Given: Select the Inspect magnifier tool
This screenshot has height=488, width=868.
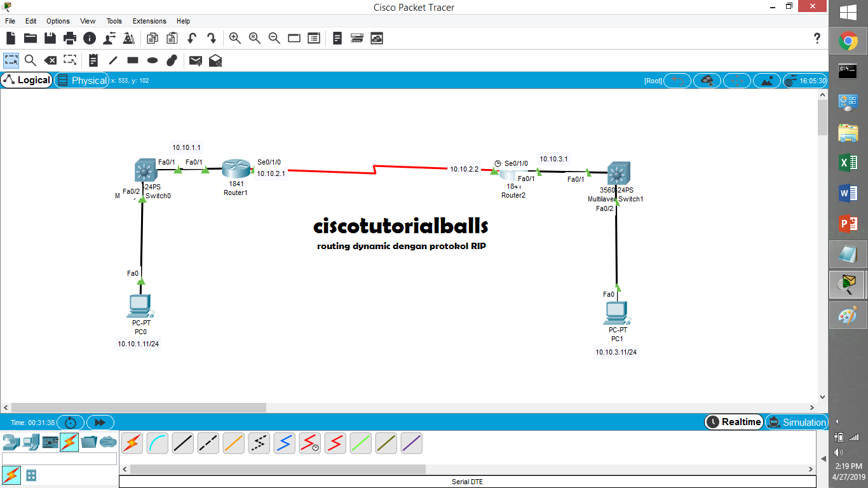Looking at the screenshot, I should click(x=29, y=60).
